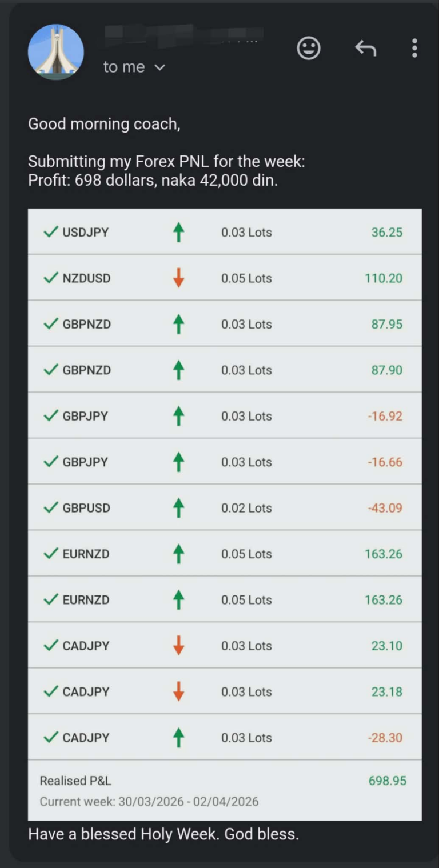Viewport: 439px width, 868px height.
Task: Click the red down arrow on NZDUSD row
Action: [x=178, y=278]
